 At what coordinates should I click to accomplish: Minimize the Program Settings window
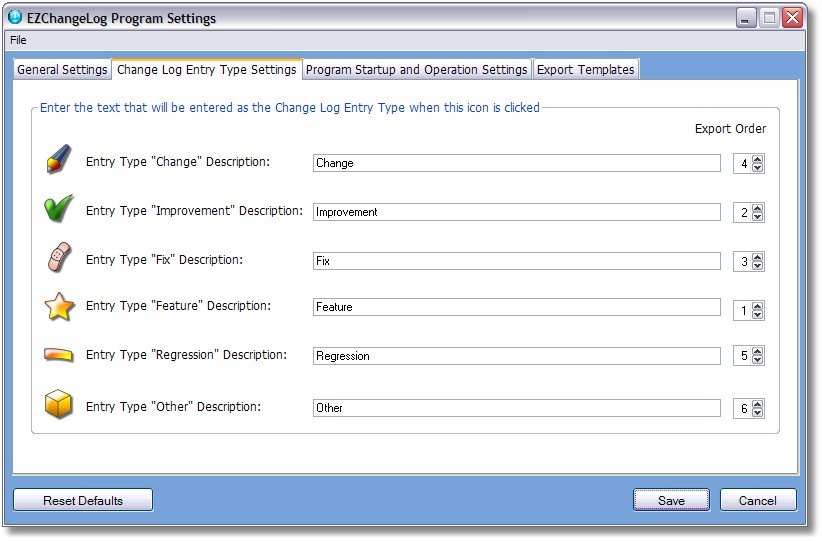point(745,18)
